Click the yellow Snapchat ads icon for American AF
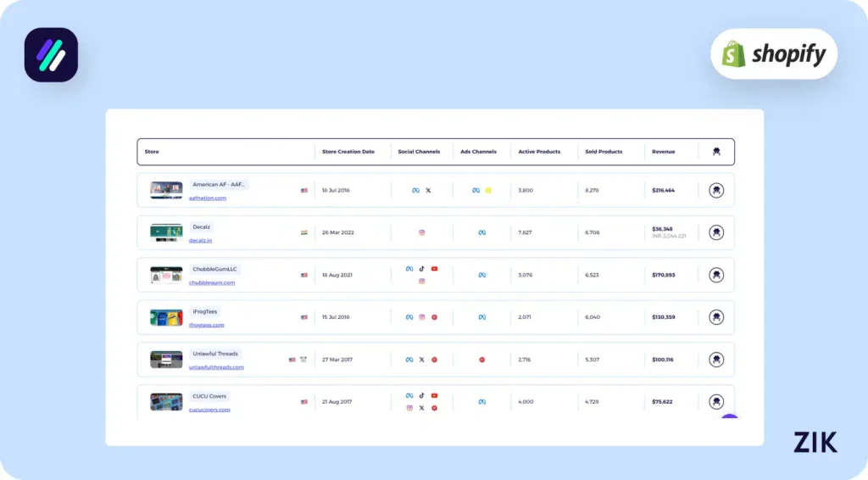The height and width of the screenshot is (480, 868). [x=488, y=191]
